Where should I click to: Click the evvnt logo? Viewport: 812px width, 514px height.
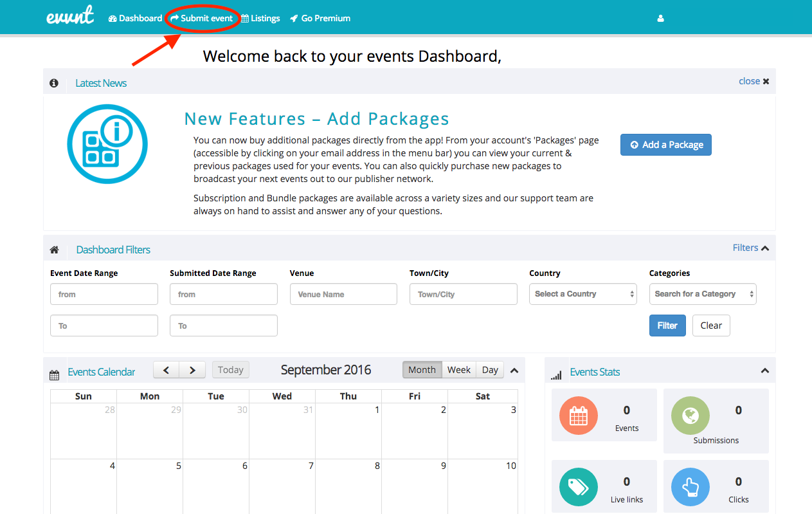coord(70,15)
